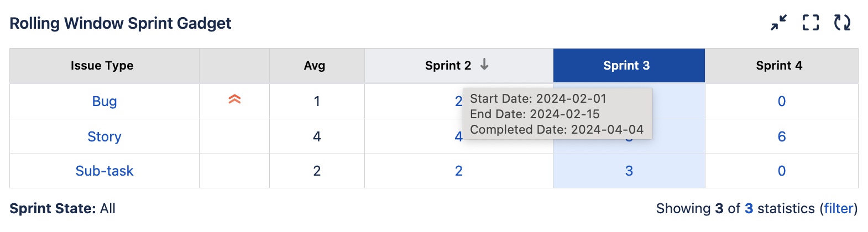
Task: Sort by the Sprint 2 column header
Action: (448, 66)
